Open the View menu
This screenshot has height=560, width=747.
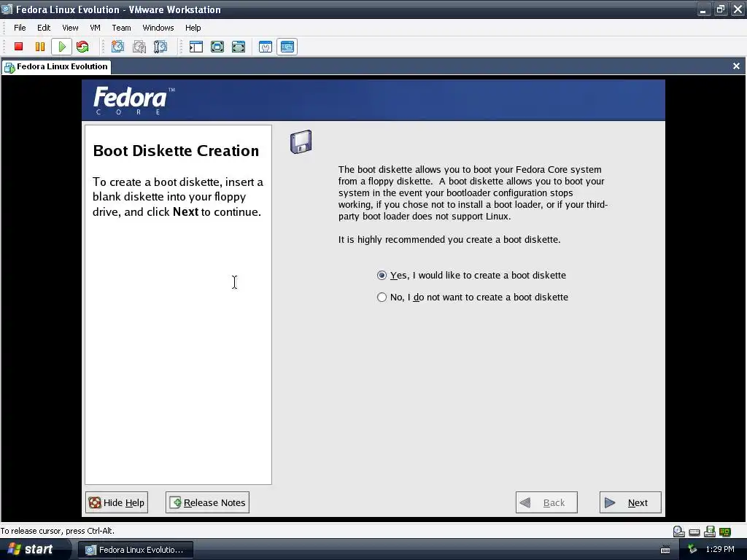pyautogui.click(x=70, y=28)
